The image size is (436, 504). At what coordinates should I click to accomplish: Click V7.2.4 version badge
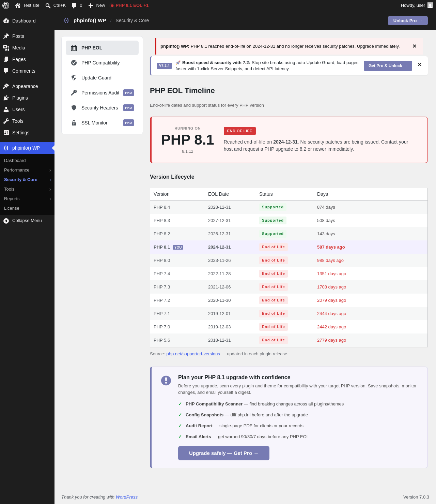(x=164, y=66)
